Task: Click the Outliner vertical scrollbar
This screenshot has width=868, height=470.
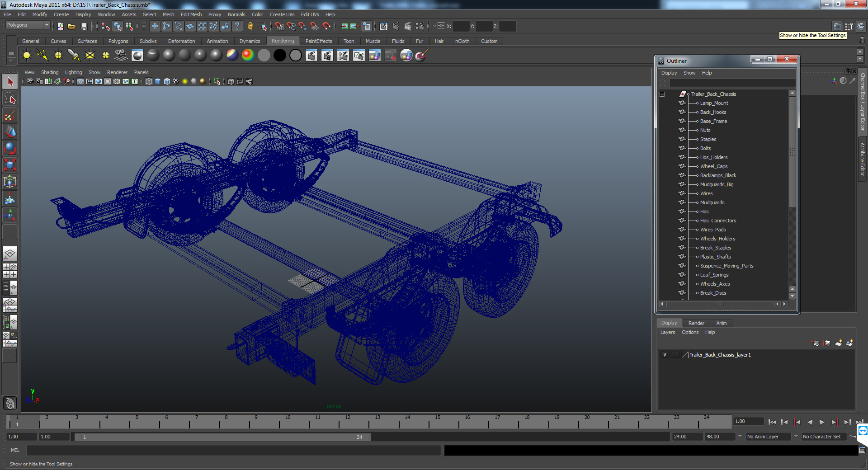Action: click(x=792, y=152)
